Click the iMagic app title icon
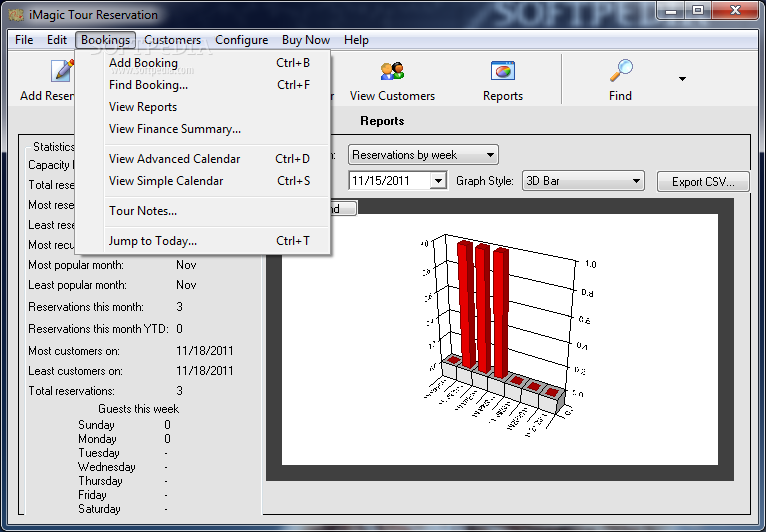Screen dimensions: 766x532 click(16, 15)
